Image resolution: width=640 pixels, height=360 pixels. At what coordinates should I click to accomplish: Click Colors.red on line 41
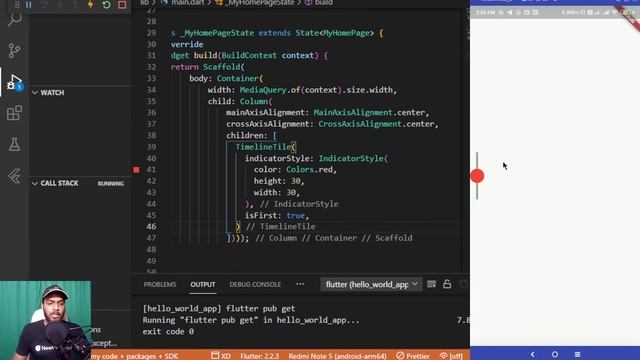pos(309,169)
